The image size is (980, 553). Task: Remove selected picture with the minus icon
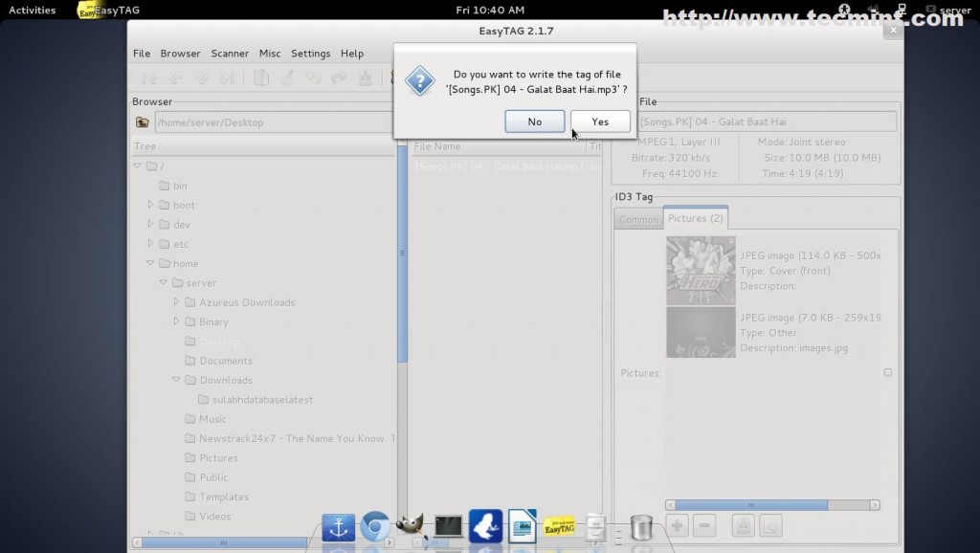coord(705,525)
